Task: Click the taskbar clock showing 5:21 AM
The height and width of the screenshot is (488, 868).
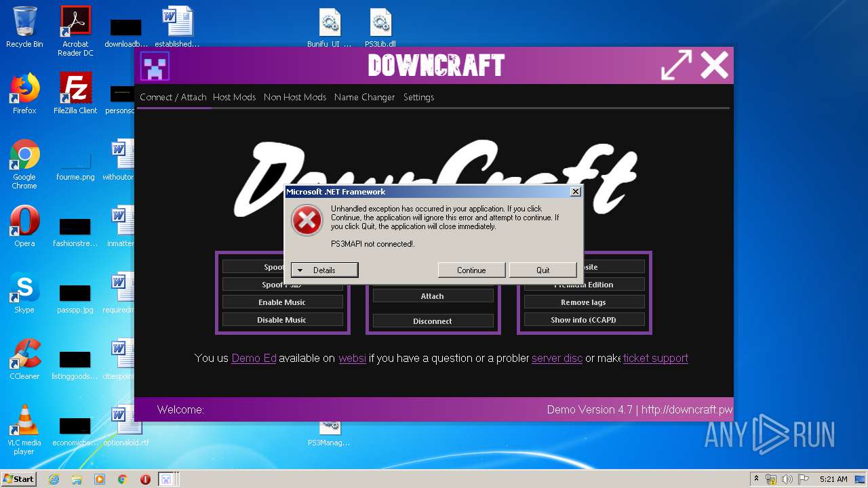Action: point(833,479)
